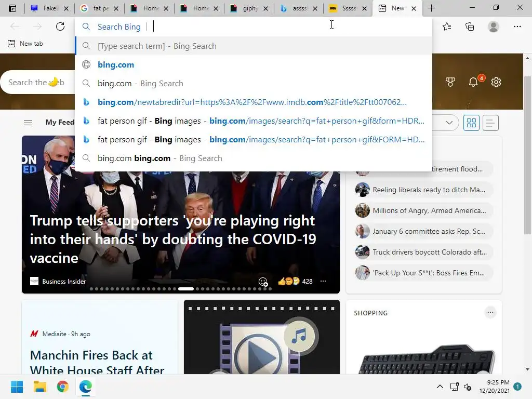532x399 pixels.
Task: Open the user profile avatar
Action: pos(494,26)
